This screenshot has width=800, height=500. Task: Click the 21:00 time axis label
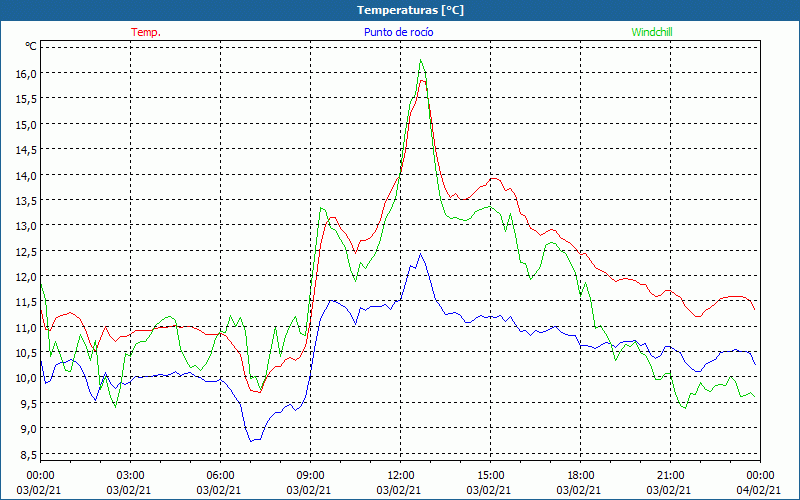click(x=670, y=475)
